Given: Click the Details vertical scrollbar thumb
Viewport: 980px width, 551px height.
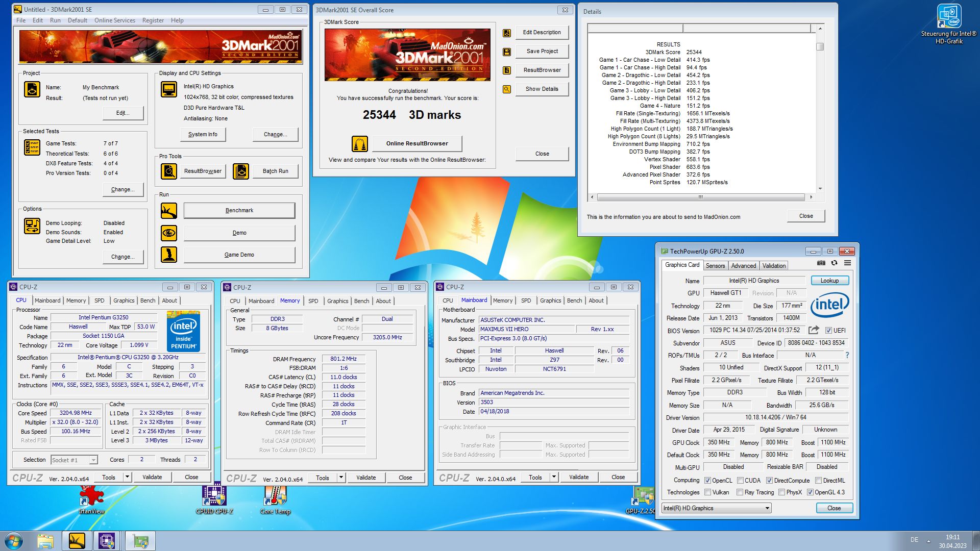Looking at the screenshot, I should coord(820,47).
